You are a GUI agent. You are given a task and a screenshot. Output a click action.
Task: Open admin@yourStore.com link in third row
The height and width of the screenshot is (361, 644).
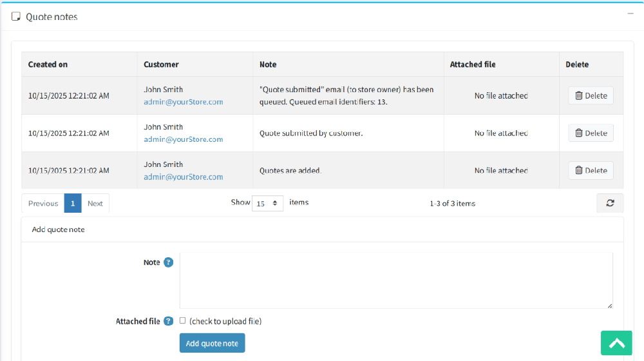(x=183, y=177)
